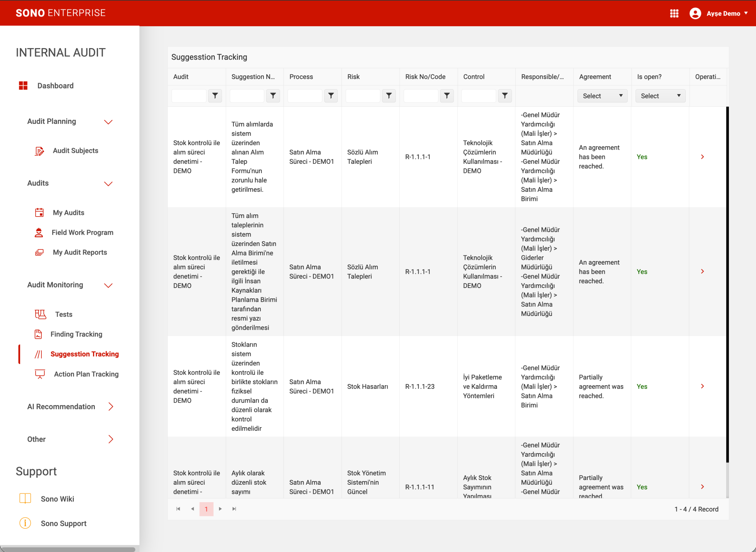Open the first row's operation arrow

[702, 157]
